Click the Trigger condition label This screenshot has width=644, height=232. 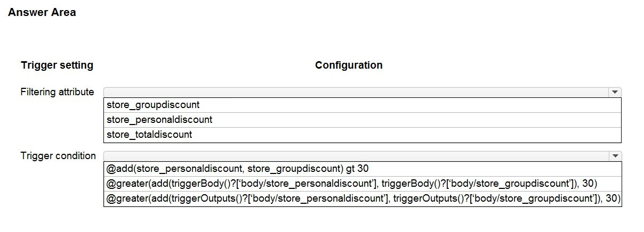(x=58, y=156)
